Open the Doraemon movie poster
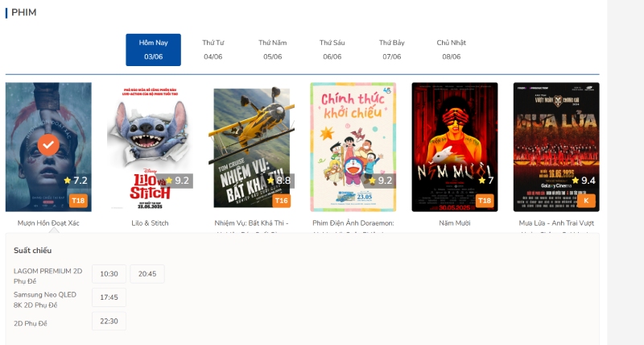The image size is (644, 345). [x=353, y=147]
